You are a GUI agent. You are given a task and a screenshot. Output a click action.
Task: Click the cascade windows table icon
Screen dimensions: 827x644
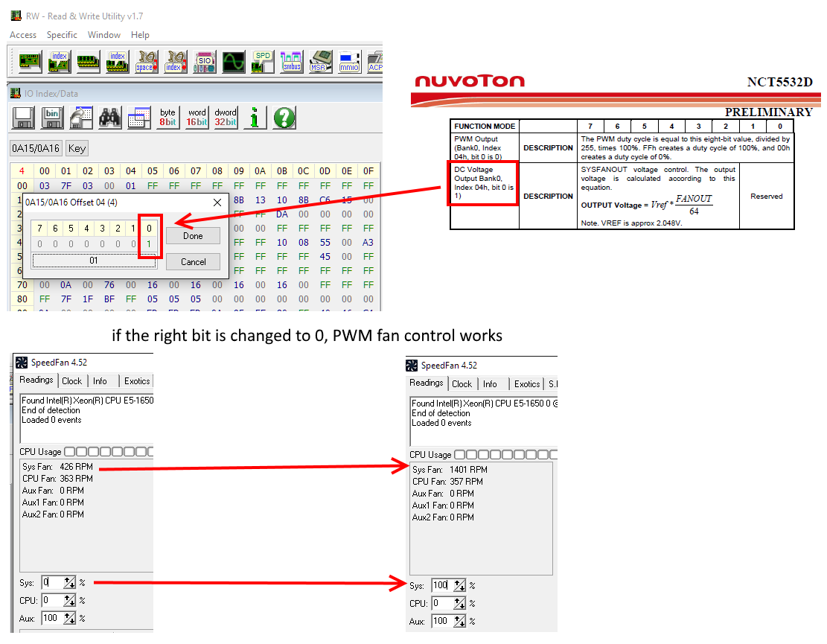(138, 117)
